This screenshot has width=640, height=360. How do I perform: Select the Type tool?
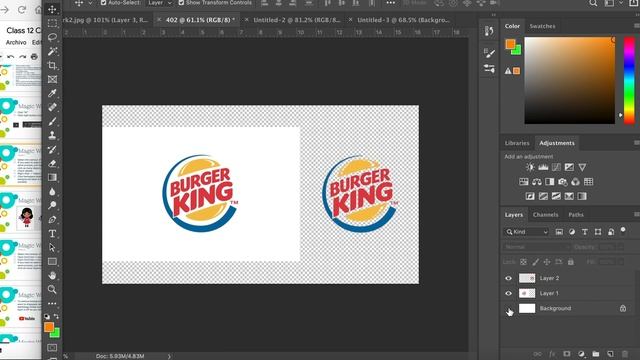52,233
